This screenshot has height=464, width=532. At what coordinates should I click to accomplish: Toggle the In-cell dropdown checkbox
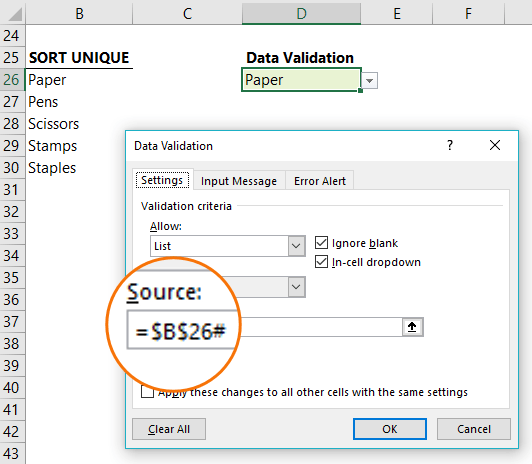click(321, 262)
